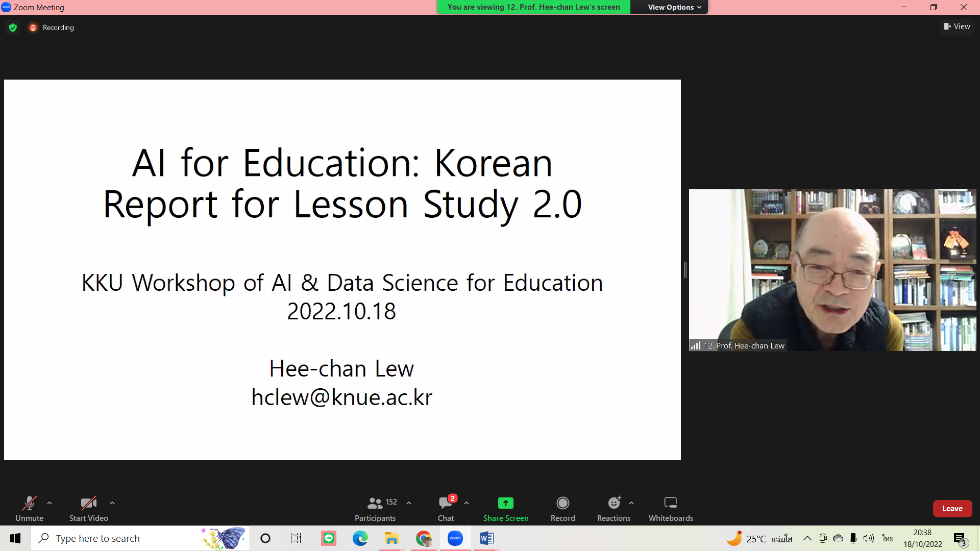Click the red Leave button
This screenshot has height=551, width=980.
point(952,509)
